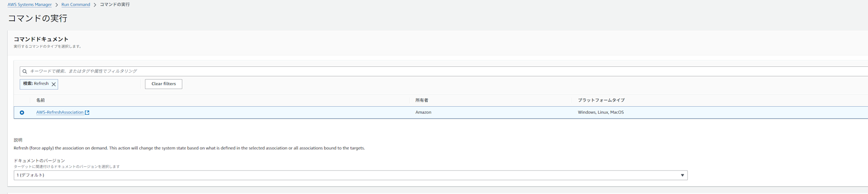
Task: Open the document version dropdown
Action: pos(350,175)
